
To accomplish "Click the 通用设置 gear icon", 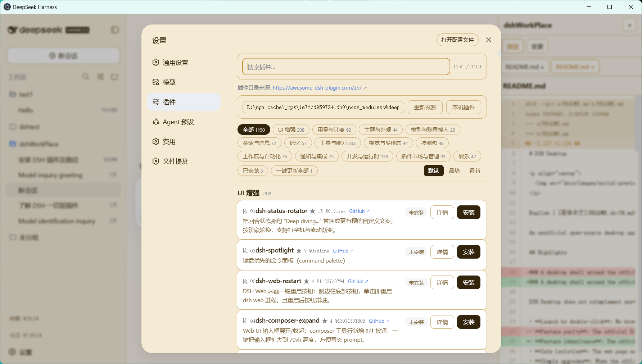I will click(x=156, y=62).
